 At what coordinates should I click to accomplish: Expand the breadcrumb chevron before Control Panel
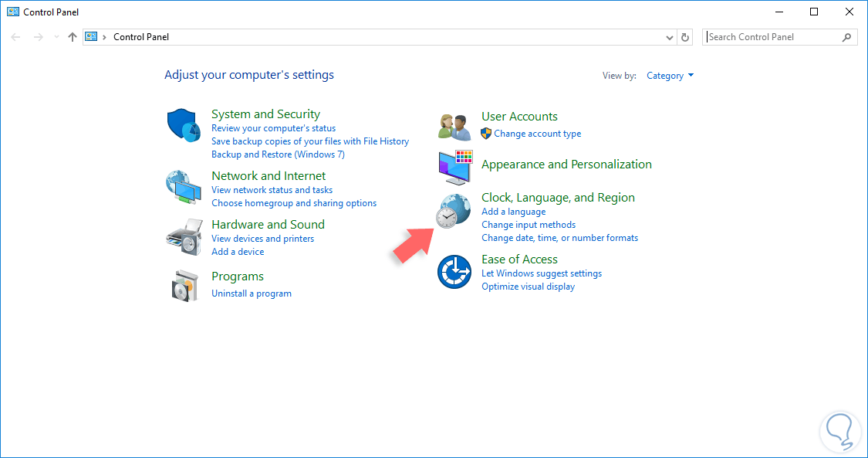tap(105, 37)
